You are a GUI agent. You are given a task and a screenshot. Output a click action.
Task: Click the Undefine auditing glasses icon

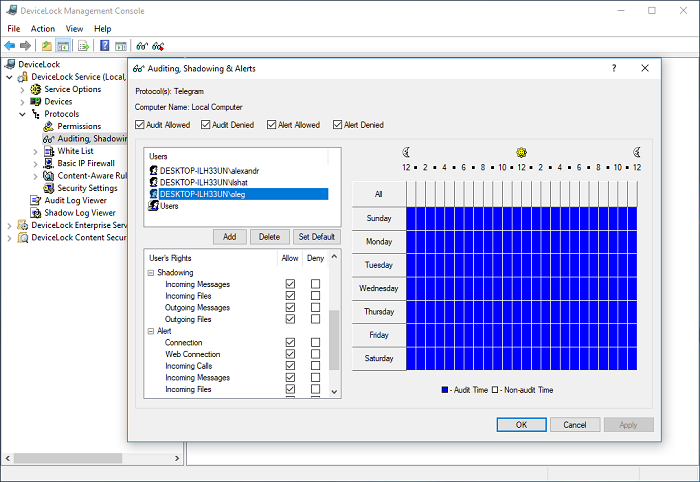tap(158, 46)
